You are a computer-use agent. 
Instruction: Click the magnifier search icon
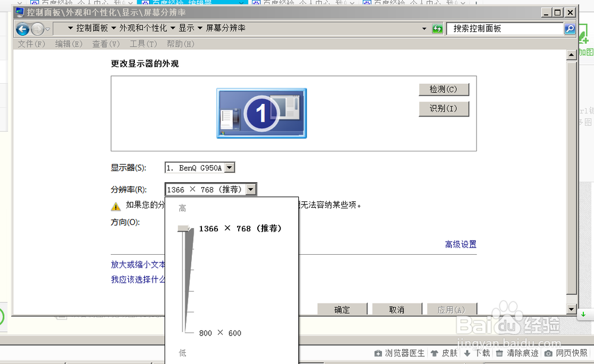570,28
